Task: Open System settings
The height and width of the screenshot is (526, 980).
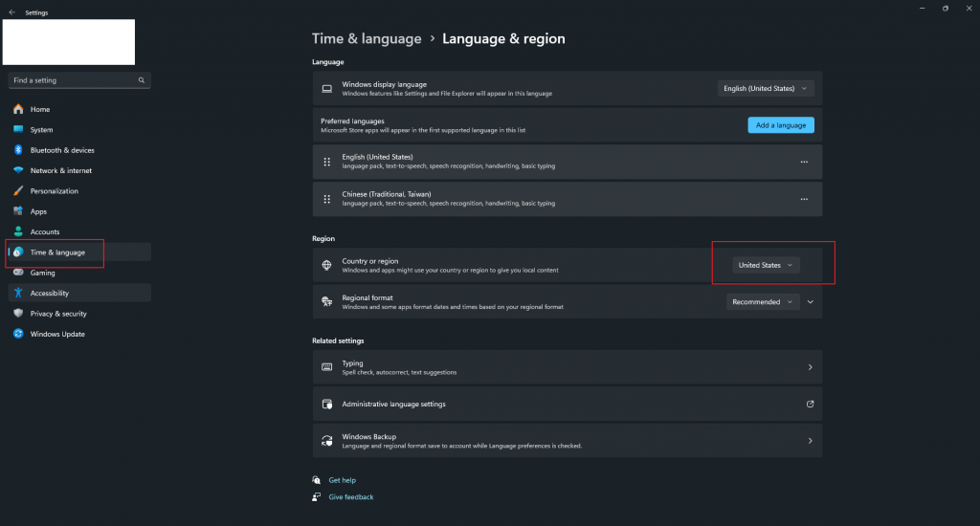Action: point(79,129)
